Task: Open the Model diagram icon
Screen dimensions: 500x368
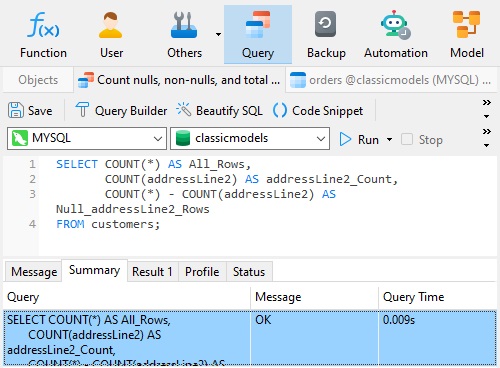Action: [x=467, y=34]
